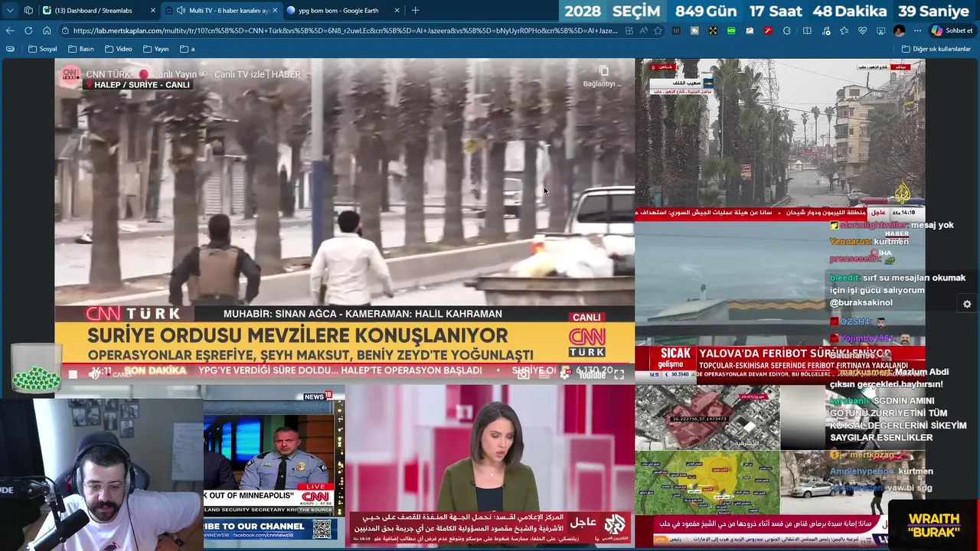
Task: Open YouTube logo on CNN Türk player
Action: [592, 374]
